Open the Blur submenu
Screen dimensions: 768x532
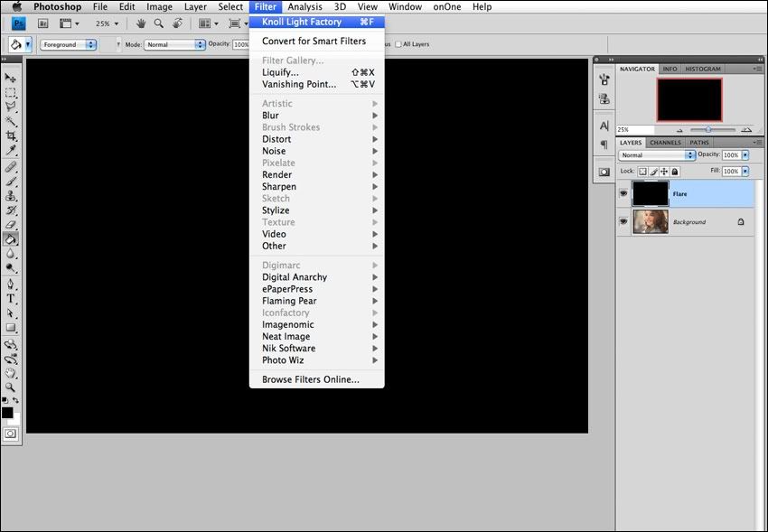(317, 116)
